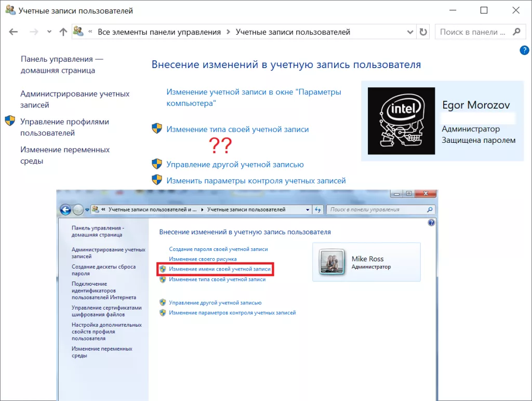Image resolution: width=532 pixels, height=401 pixels.
Task: Click the shield icon near "Управление профилями пользователей"
Action: coord(9,122)
